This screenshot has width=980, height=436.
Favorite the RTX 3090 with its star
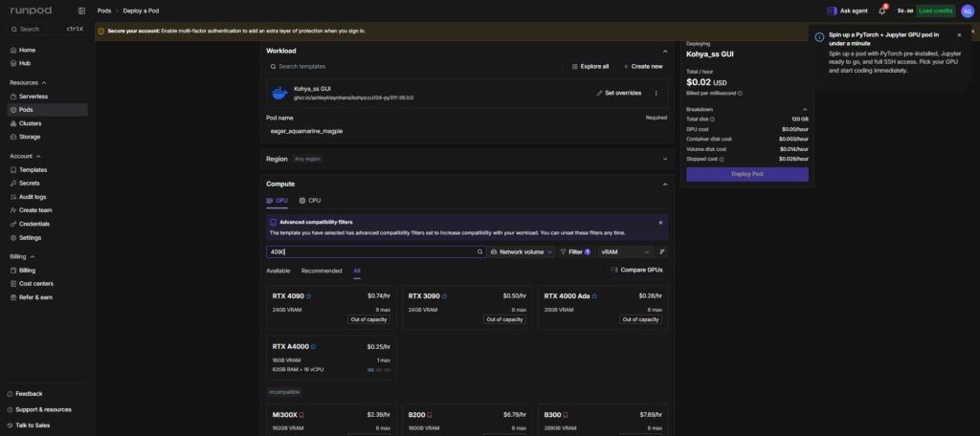[444, 296]
